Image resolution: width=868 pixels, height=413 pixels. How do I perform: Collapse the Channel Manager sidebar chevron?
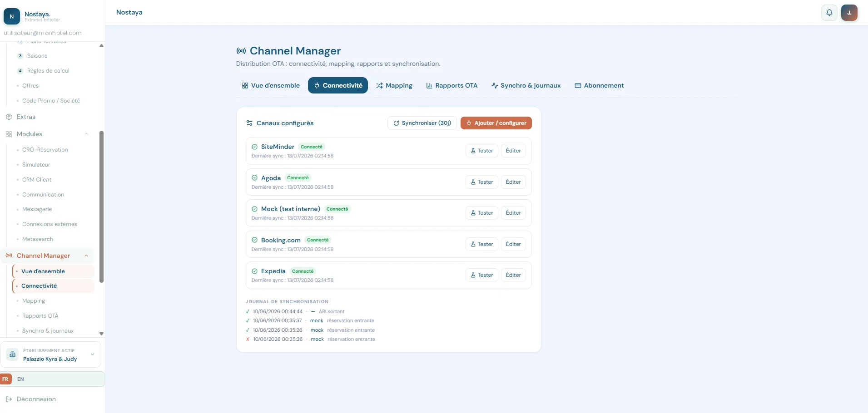click(86, 256)
